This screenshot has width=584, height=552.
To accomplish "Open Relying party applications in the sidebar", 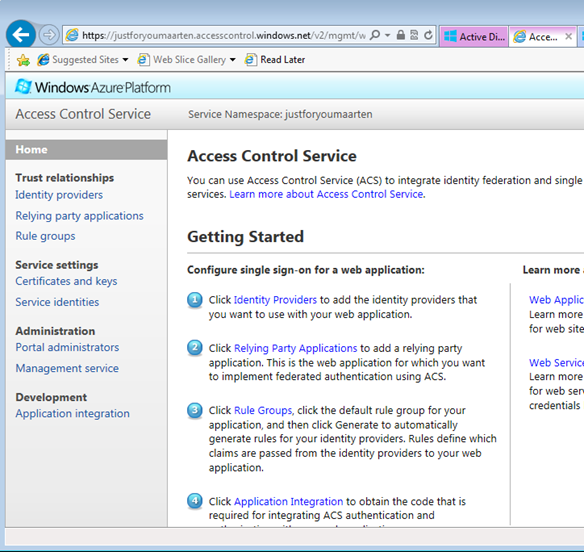I will click(x=79, y=216).
